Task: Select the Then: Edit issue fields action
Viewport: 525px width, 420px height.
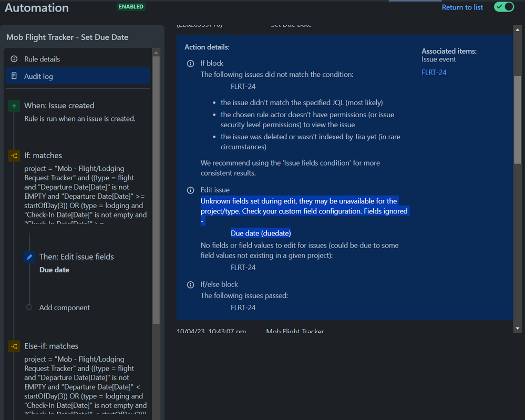Action: (76, 257)
